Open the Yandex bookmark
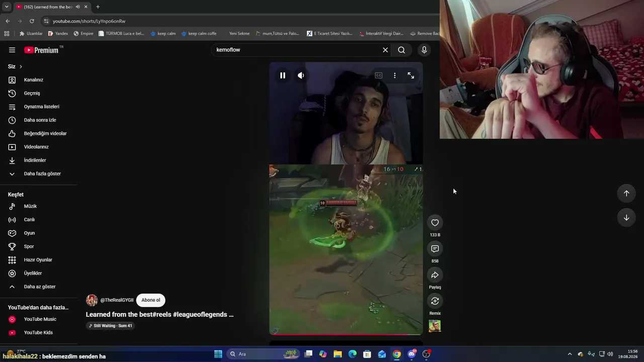This screenshot has width=644, height=362. (58, 34)
